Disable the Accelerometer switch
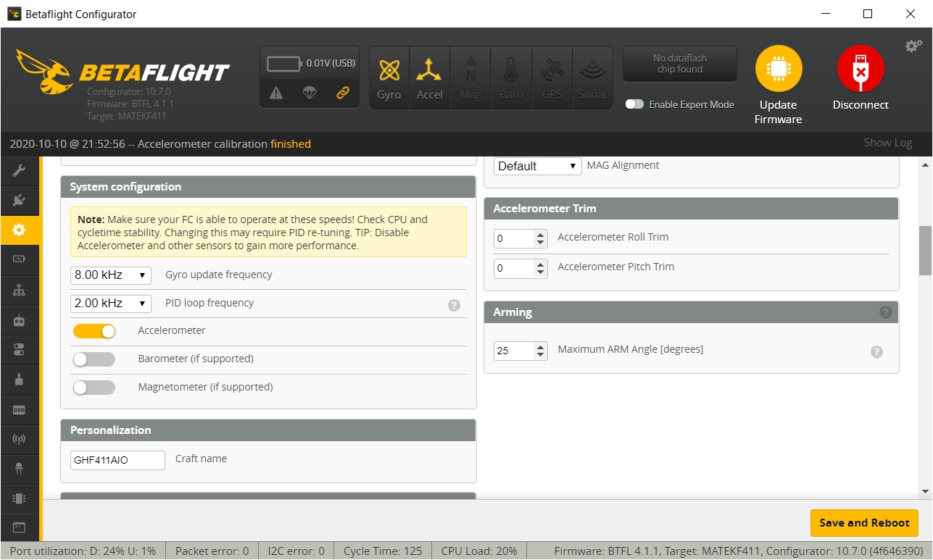 tap(94, 331)
